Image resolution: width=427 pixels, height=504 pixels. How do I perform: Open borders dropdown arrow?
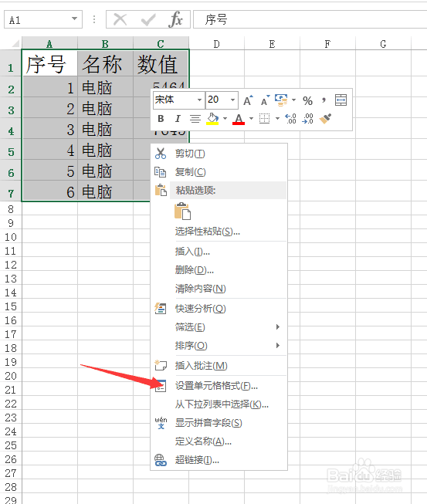(277, 119)
